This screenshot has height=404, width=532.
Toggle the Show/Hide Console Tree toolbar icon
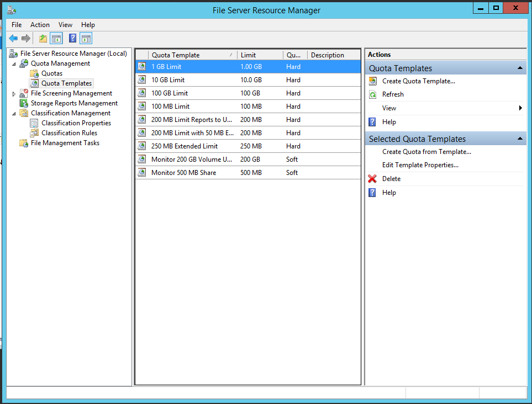pos(56,38)
